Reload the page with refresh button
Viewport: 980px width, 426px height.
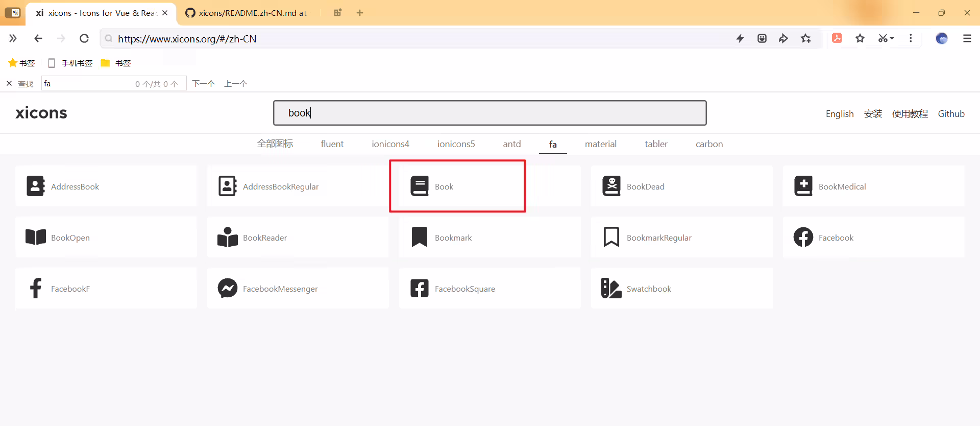click(84, 38)
